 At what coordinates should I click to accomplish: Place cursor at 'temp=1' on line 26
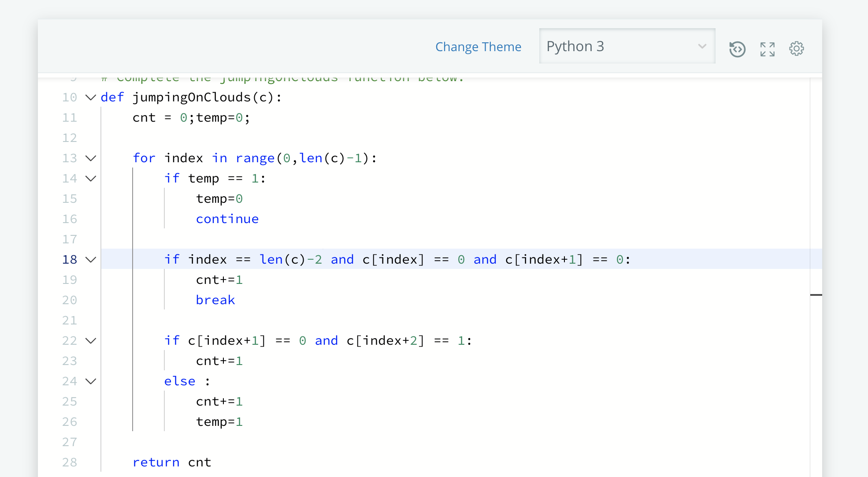click(219, 422)
